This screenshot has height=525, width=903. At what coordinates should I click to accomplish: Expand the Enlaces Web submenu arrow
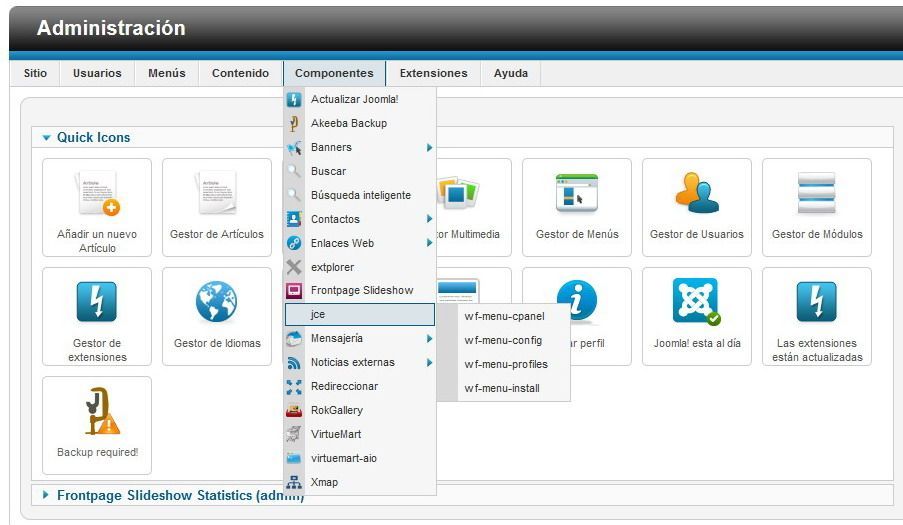pos(429,243)
